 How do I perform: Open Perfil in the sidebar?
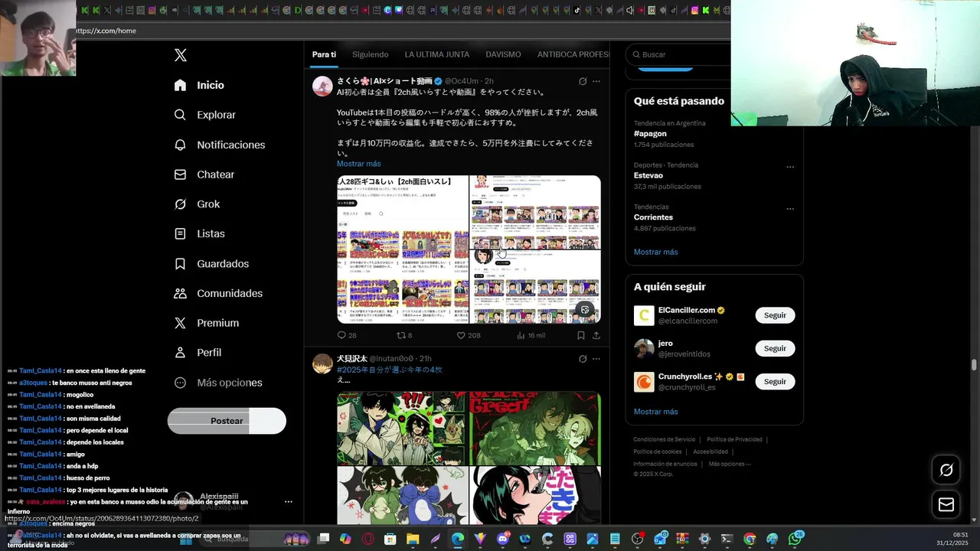[198, 353]
